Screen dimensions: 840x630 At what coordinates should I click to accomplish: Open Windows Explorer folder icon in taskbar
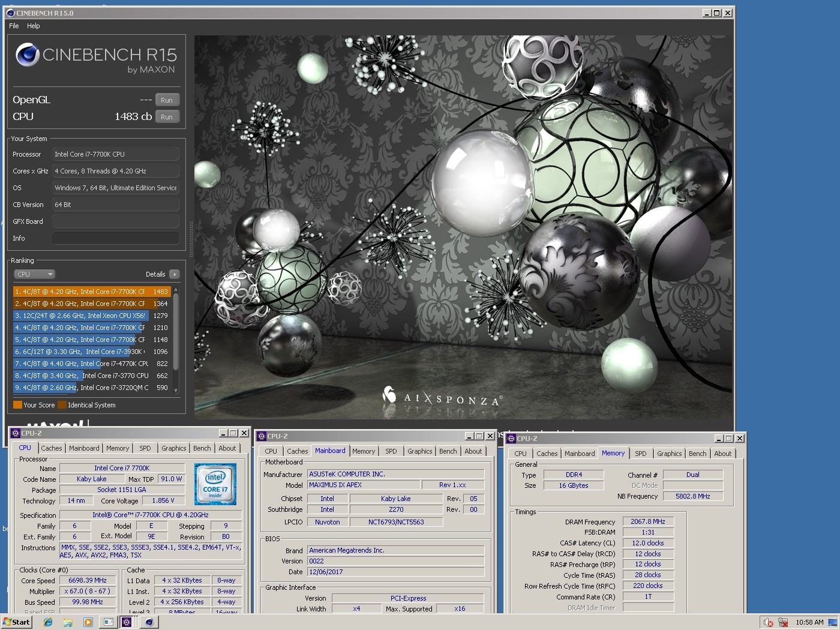(68, 622)
